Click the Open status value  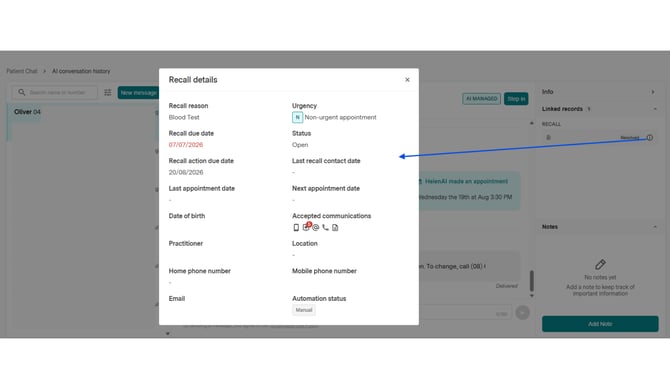click(x=300, y=145)
